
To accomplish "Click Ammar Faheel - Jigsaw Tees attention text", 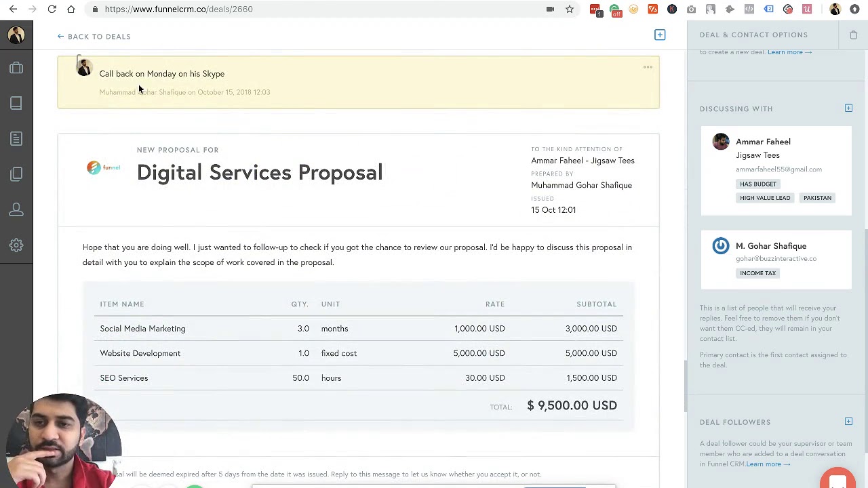I will (583, 161).
